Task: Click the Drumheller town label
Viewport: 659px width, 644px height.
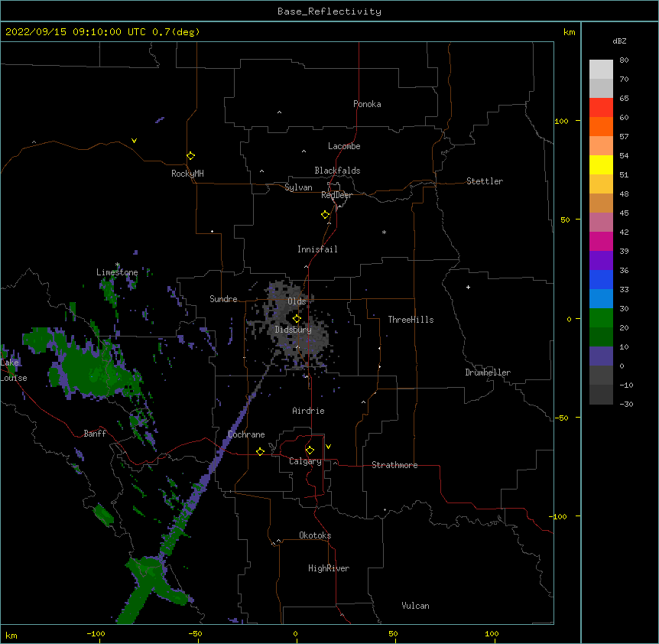Action: click(488, 372)
